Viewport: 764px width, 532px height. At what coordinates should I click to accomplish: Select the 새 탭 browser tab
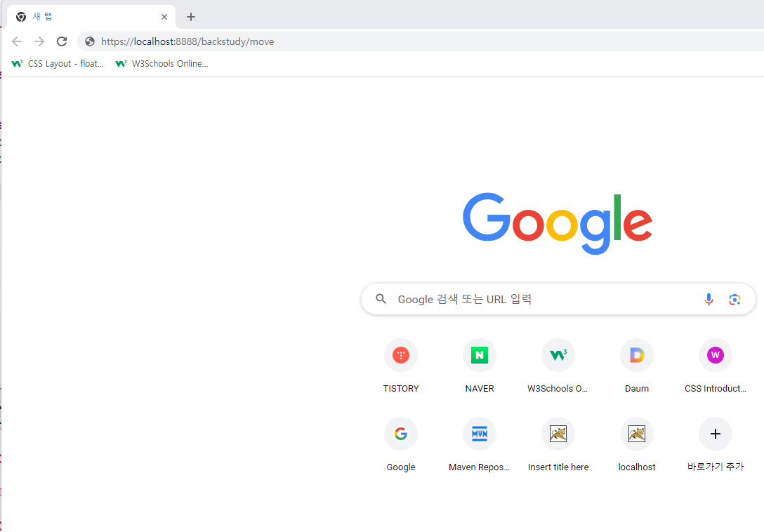(91, 17)
